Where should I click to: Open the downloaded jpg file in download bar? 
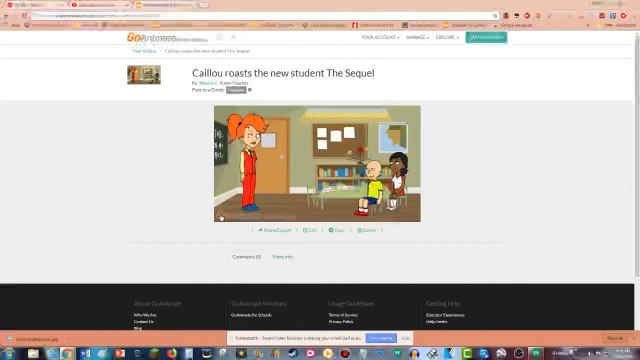[37, 339]
